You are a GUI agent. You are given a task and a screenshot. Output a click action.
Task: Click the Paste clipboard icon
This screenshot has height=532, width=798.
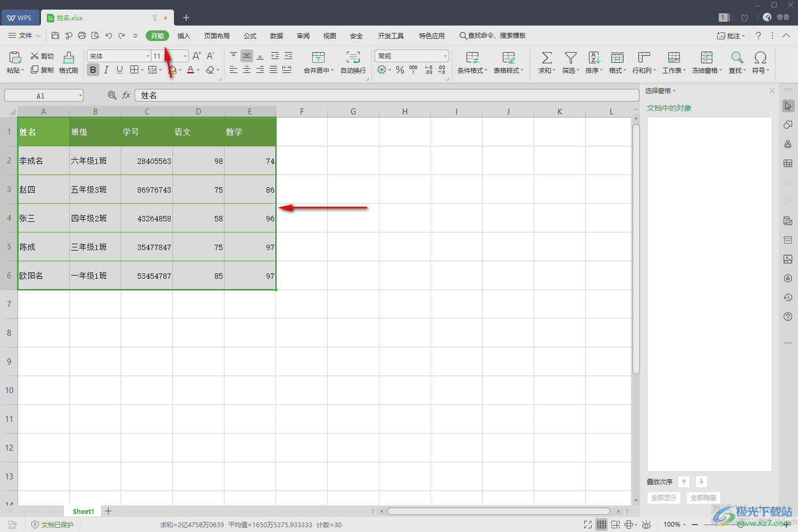coord(15,57)
